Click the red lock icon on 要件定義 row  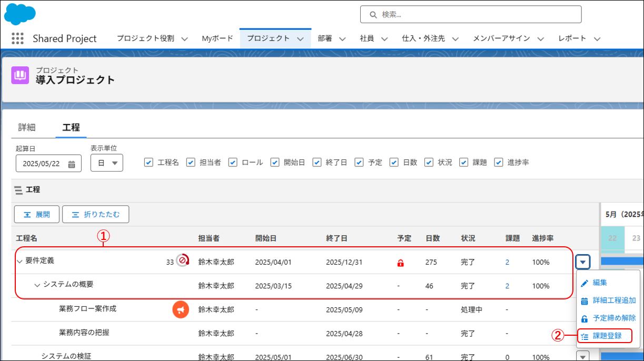pyautogui.click(x=400, y=263)
